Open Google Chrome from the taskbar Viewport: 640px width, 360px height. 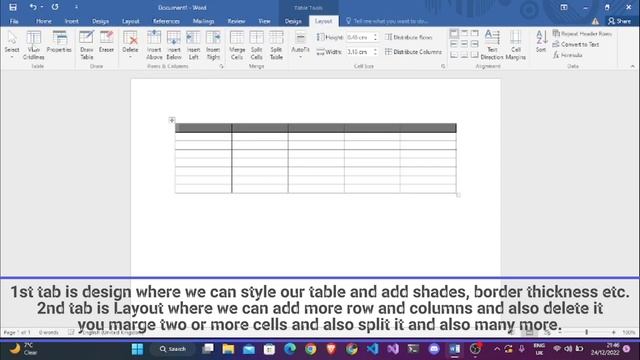pyautogui.click(x=311, y=349)
